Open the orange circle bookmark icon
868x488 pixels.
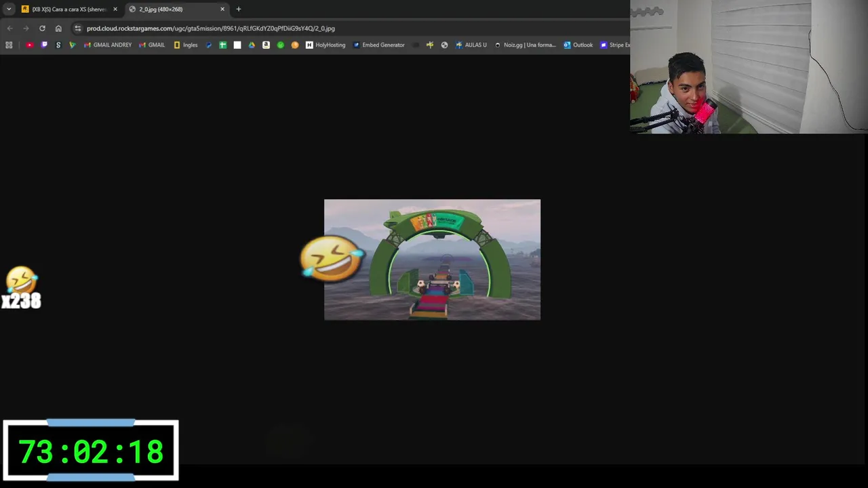(295, 45)
